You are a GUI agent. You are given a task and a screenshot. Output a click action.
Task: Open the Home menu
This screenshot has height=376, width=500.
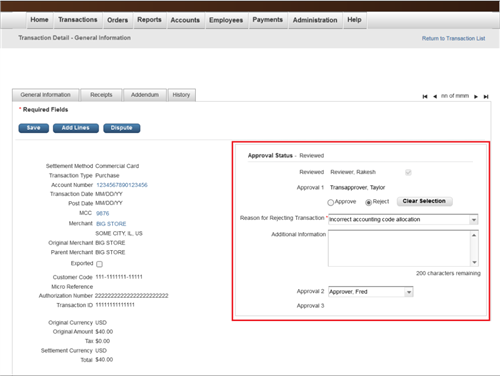[x=39, y=20]
